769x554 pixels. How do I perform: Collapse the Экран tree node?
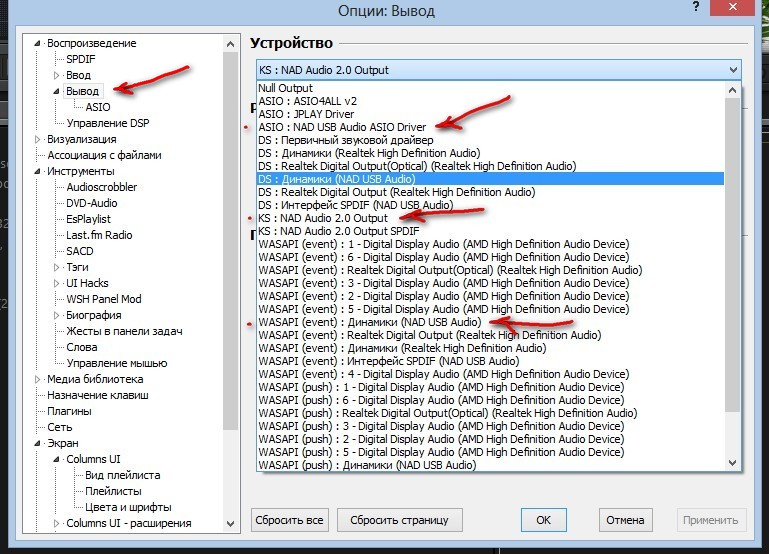coord(37,443)
